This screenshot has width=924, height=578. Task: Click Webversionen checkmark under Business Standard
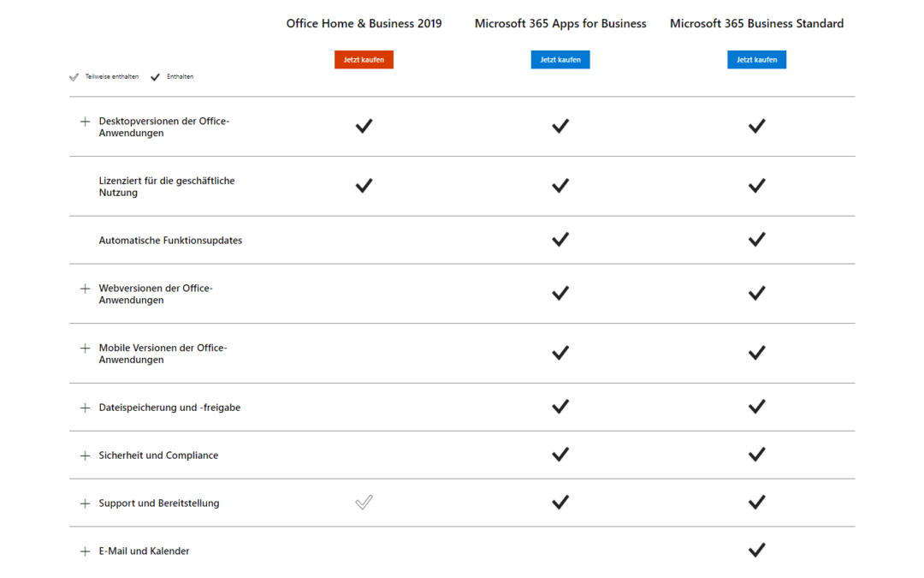click(756, 293)
